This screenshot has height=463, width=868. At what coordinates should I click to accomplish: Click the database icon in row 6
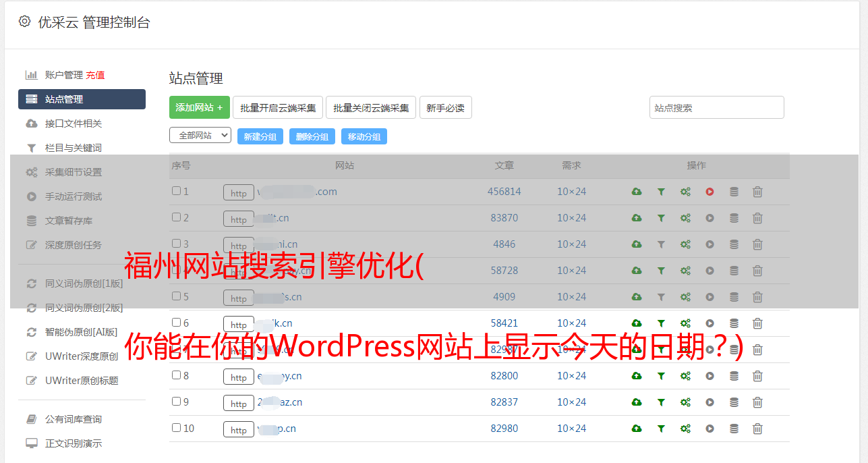point(734,323)
